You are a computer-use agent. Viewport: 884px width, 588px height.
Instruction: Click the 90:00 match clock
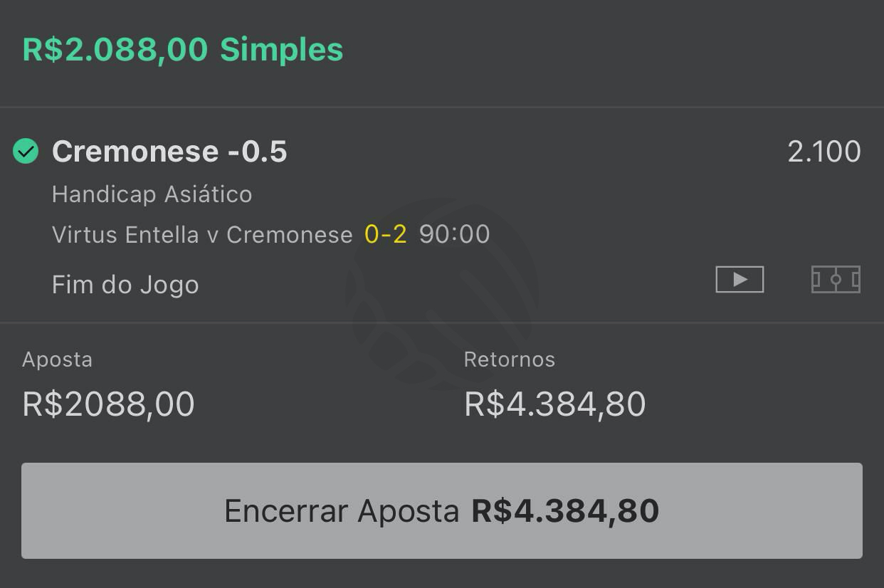pyautogui.click(x=454, y=234)
